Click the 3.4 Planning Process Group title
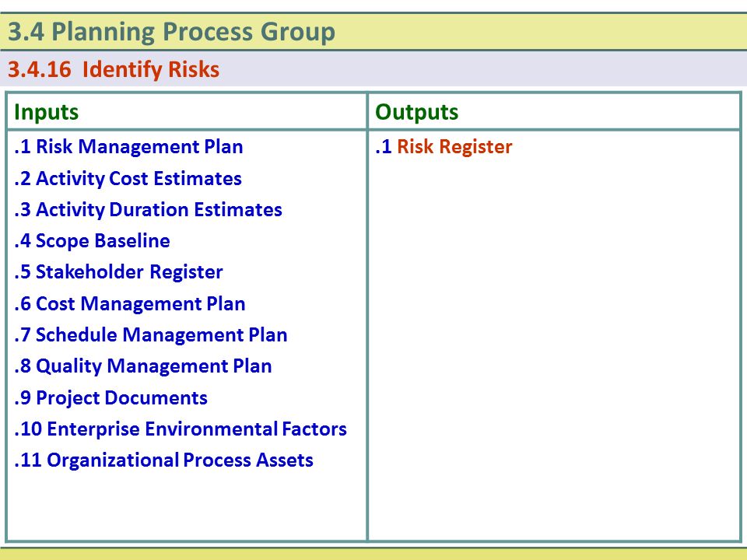Screen dimensions: 747x560 (x=171, y=32)
